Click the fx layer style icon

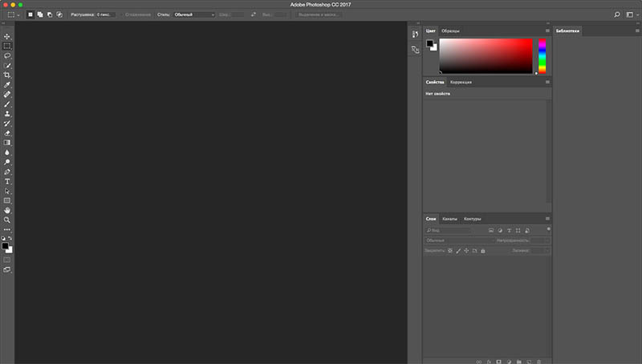pyautogui.click(x=489, y=362)
